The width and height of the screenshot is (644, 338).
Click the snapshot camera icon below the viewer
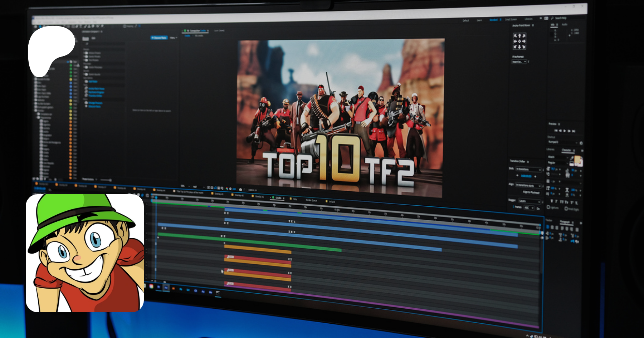(240, 189)
